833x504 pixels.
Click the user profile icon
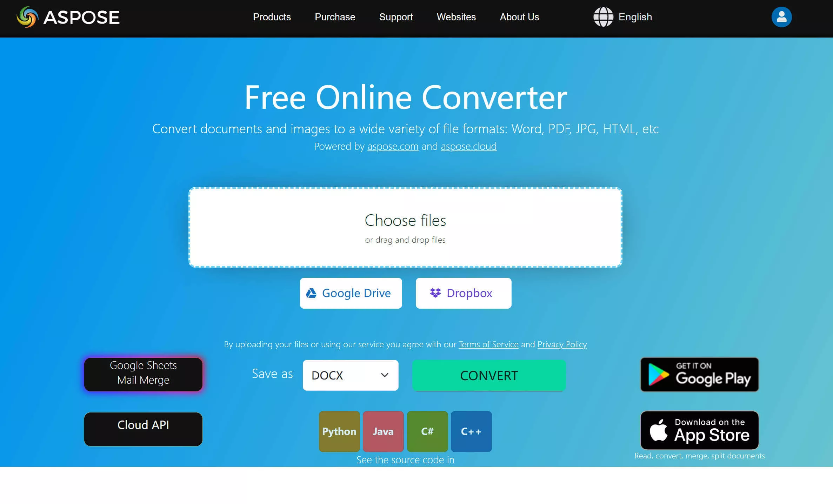click(781, 17)
